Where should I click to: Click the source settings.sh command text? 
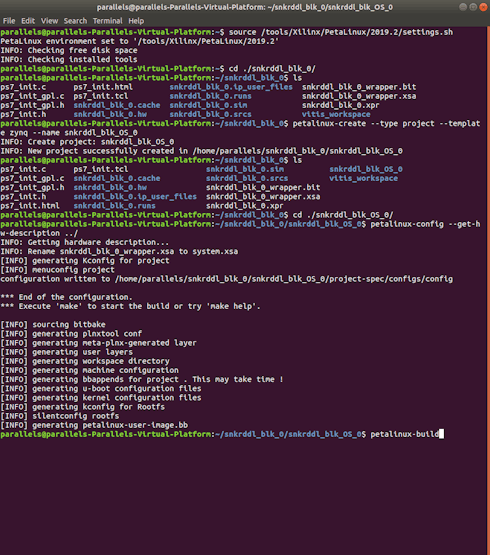pyautogui.click(x=341, y=32)
